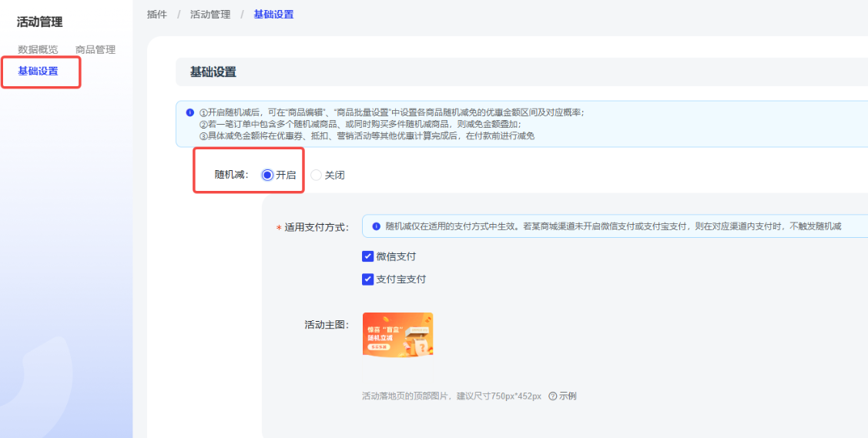
Task: Open 商品管理 in the sidebar
Action: tap(96, 50)
